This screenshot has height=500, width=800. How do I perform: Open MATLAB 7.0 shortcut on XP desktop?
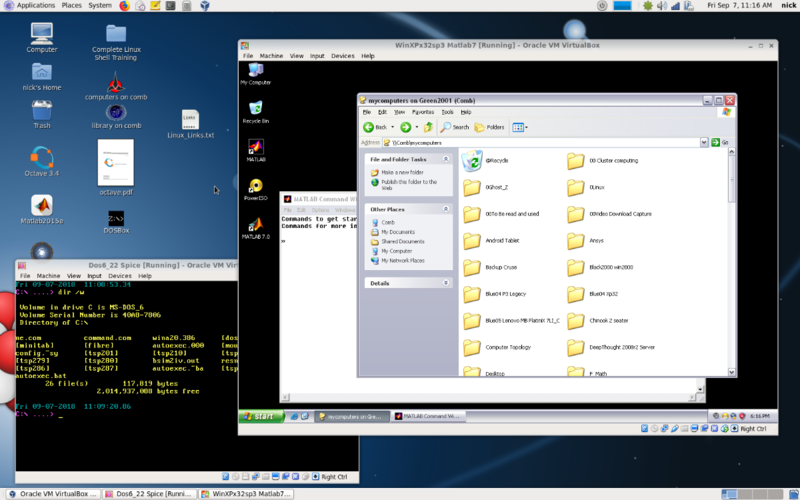(255, 224)
